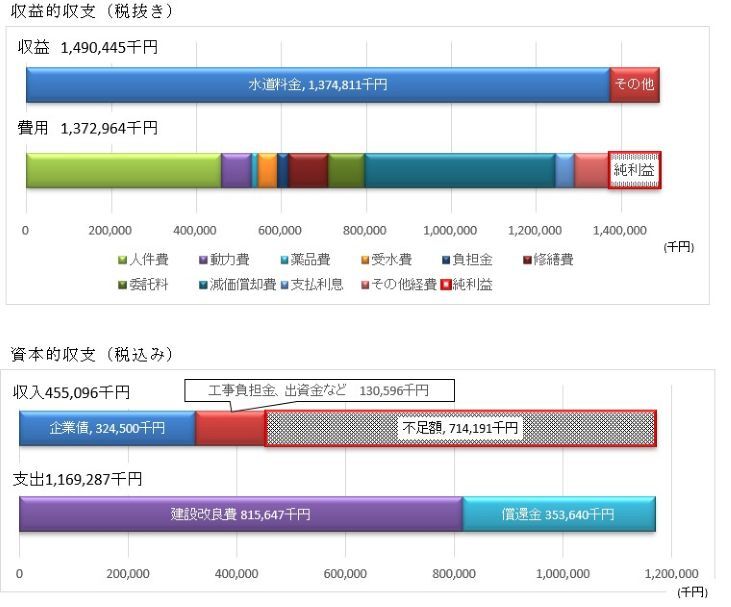Select the red その他 revenue segment
This screenshot has width=731, height=607.
634,85
